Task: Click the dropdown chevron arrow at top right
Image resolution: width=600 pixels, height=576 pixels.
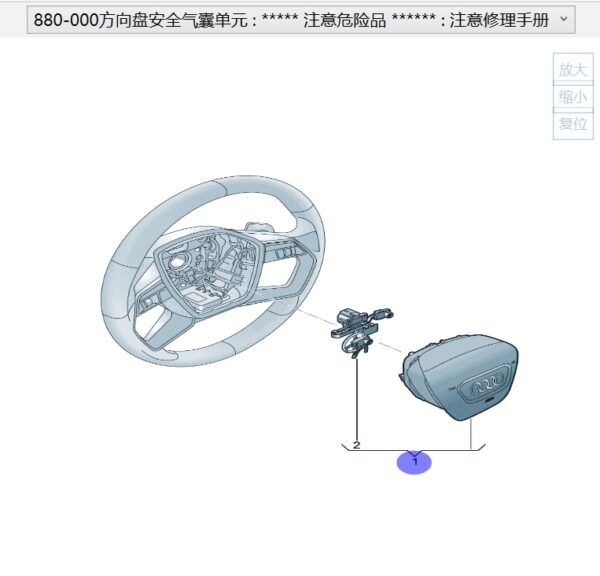Action: point(564,19)
